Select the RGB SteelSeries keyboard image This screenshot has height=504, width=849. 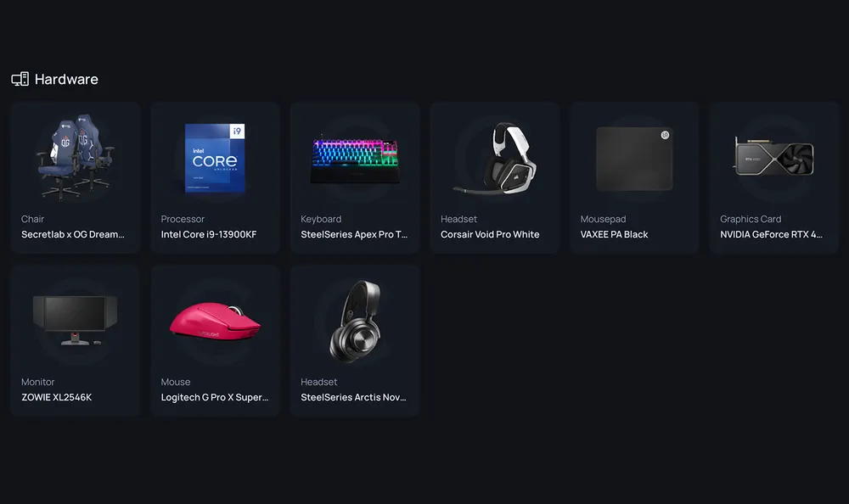click(355, 160)
